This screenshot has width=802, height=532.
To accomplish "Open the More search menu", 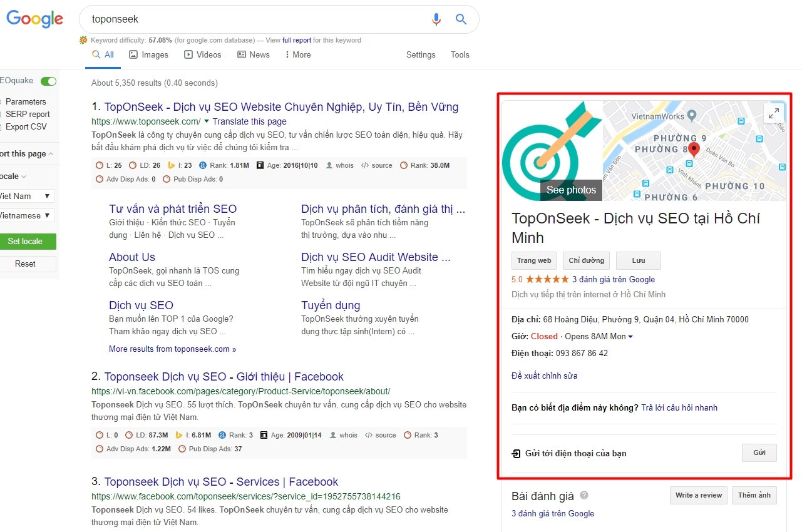I will (x=297, y=55).
